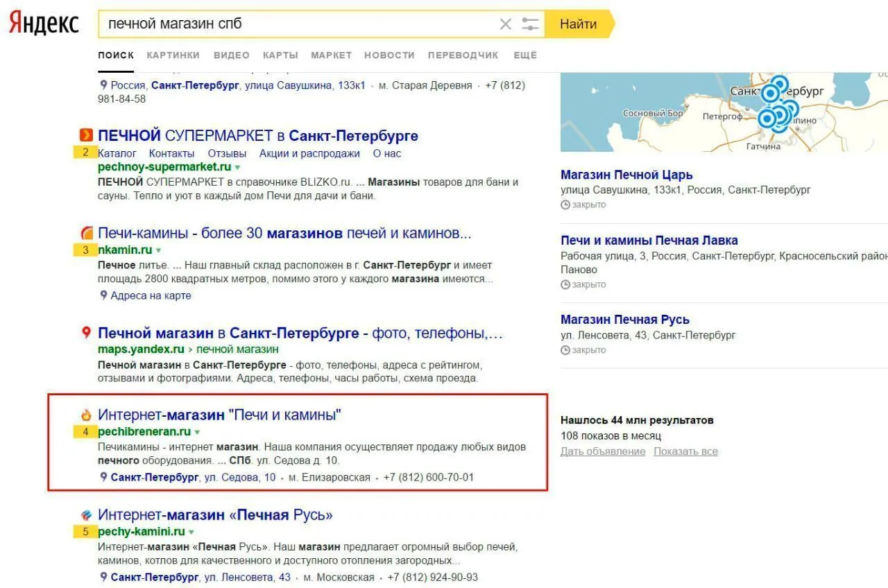The height and width of the screenshot is (588, 888).
Task: Click the pechy-kamini.ru result favicon
Action: (86, 515)
